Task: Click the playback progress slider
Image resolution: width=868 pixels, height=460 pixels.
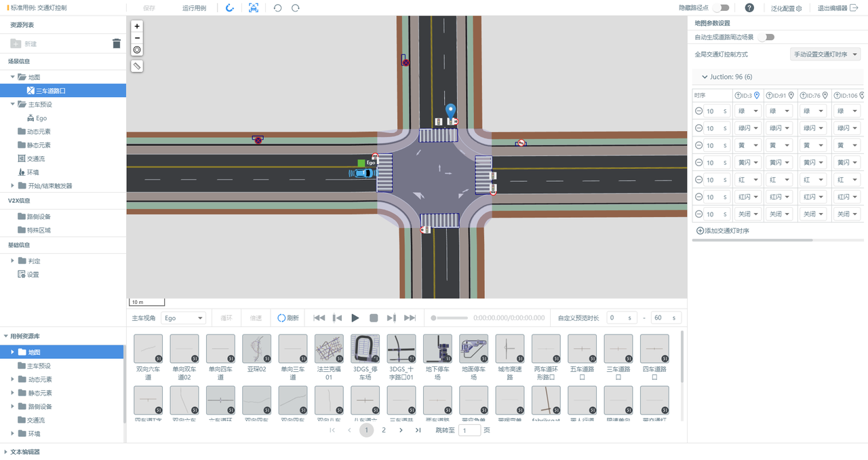Action: click(449, 318)
